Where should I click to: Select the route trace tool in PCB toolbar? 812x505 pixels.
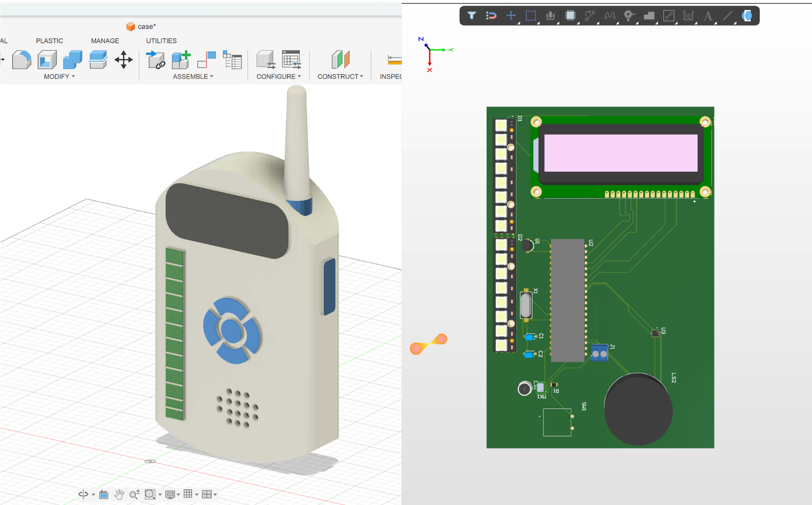click(x=590, y=16)
